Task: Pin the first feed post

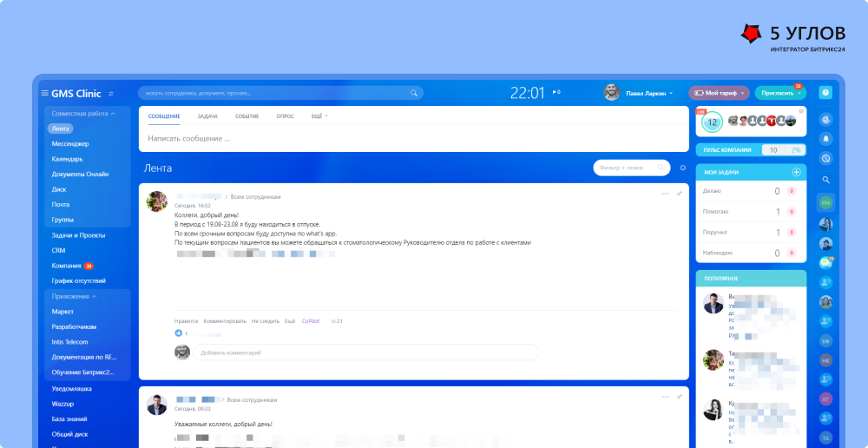Action: [x=680, y=194]
